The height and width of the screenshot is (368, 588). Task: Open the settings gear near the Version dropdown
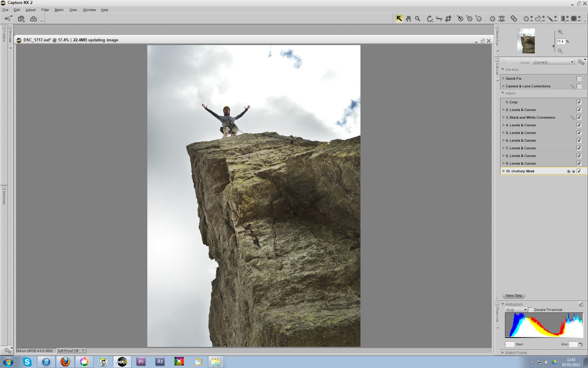pos(581,62)
